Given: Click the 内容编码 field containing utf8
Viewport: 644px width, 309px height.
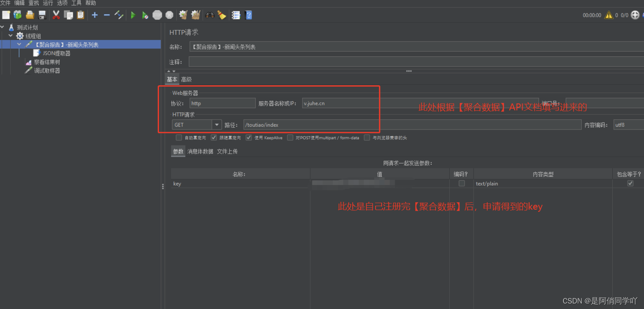Looking at the screenshot, I should [x=629, y=125].
